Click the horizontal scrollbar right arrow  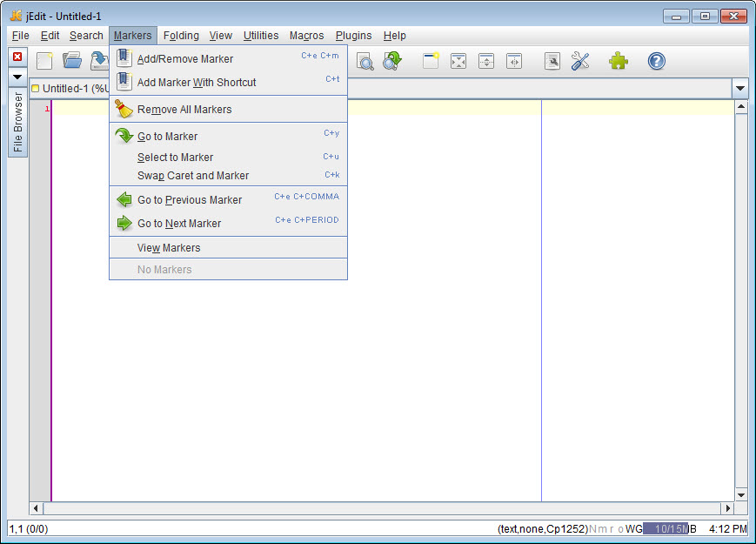click(x=727, y=508)
